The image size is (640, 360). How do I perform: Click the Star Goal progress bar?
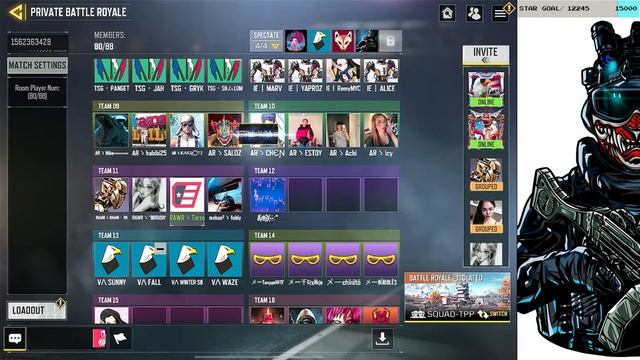[578, 8]
